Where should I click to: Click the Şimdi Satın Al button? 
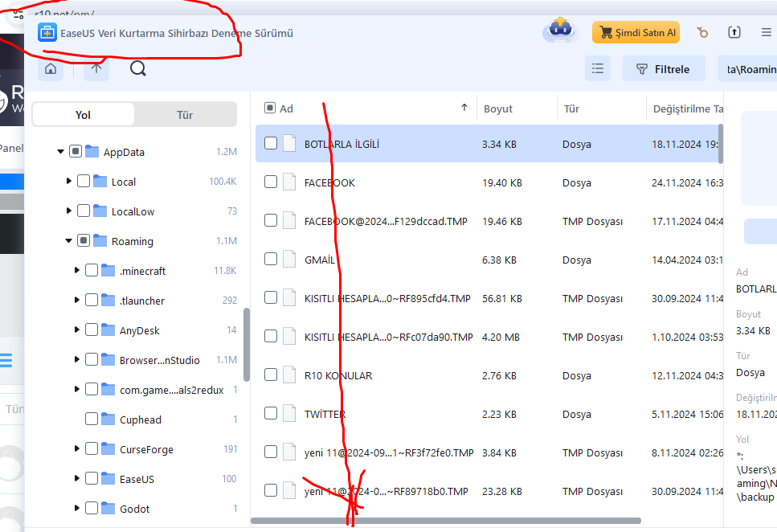636,32
